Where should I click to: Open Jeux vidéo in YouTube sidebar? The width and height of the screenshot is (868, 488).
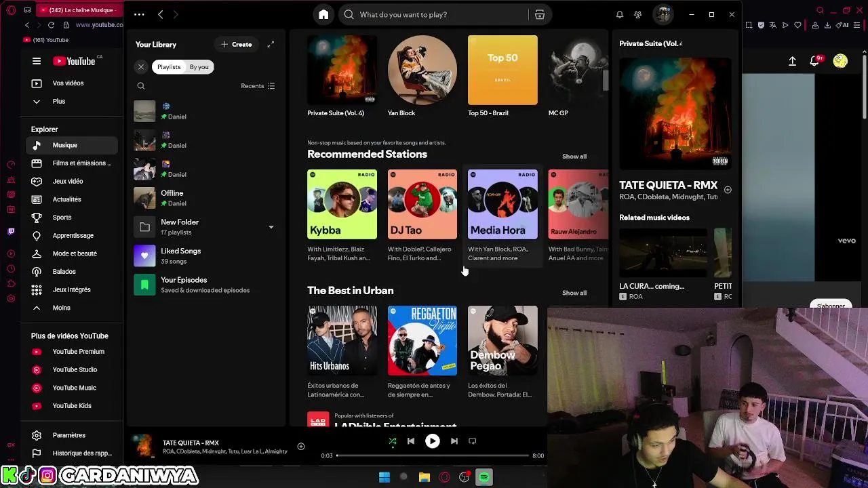pyautogui.click(x=71, y=181)
